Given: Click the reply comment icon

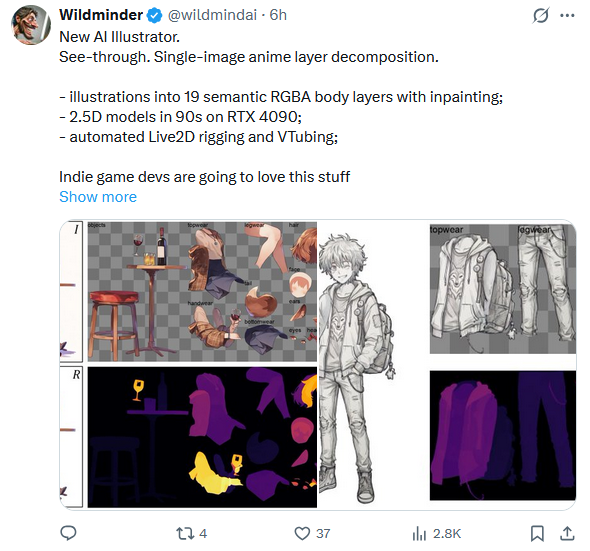Looking at the screenshot, I should point(68,533).
